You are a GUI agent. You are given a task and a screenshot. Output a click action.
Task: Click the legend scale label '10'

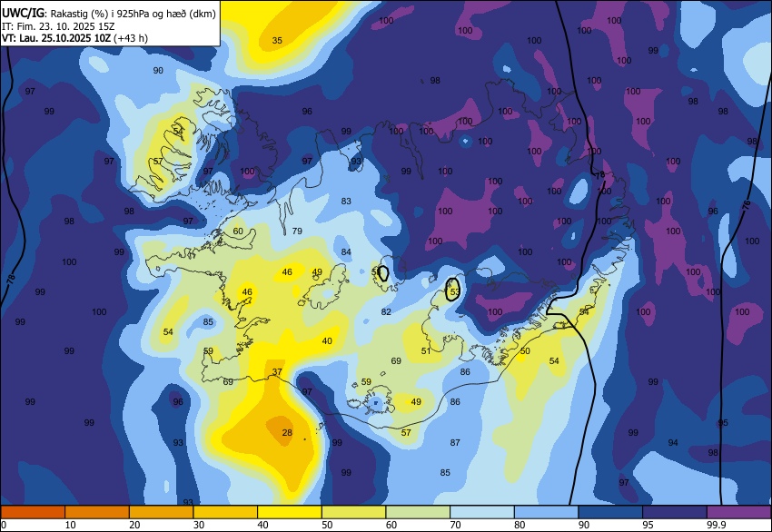[x=71, y=525]
